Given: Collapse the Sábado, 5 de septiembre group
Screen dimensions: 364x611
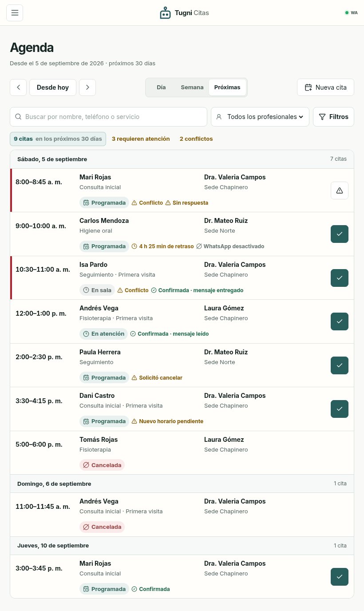Looking at the screenshot, I should coord(182,159).
